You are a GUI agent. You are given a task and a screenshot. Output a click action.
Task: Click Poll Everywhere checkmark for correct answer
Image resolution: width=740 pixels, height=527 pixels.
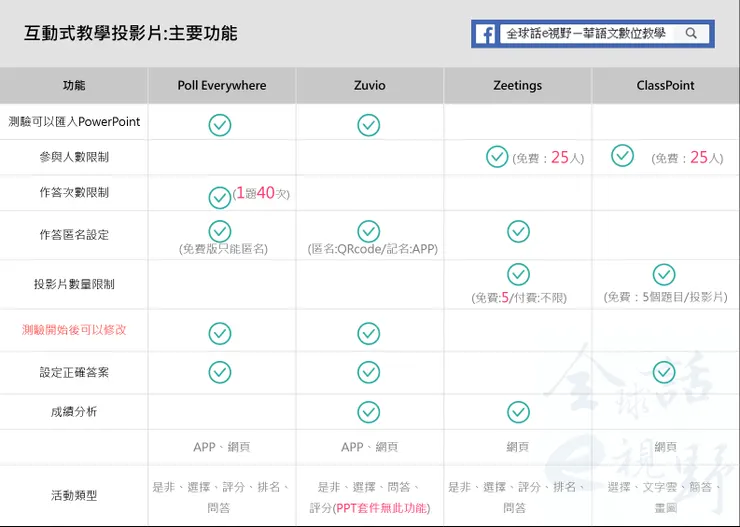(x=220, y=372)
